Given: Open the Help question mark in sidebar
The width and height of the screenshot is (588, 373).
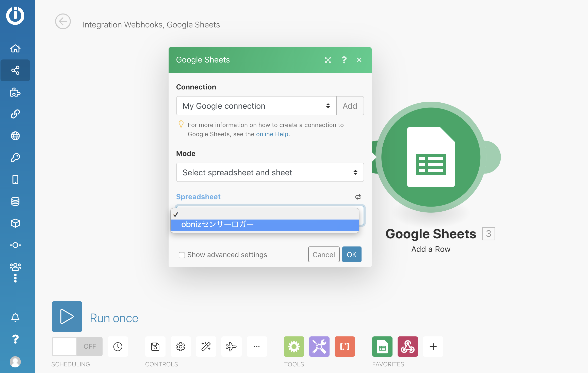Looking at the screenshot, I should tap(15, 339).
